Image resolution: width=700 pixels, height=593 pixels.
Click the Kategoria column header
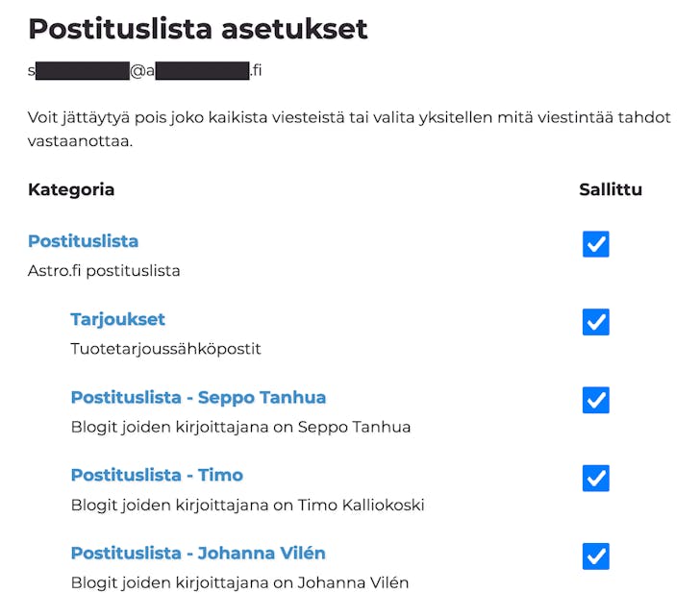point(71,189)
